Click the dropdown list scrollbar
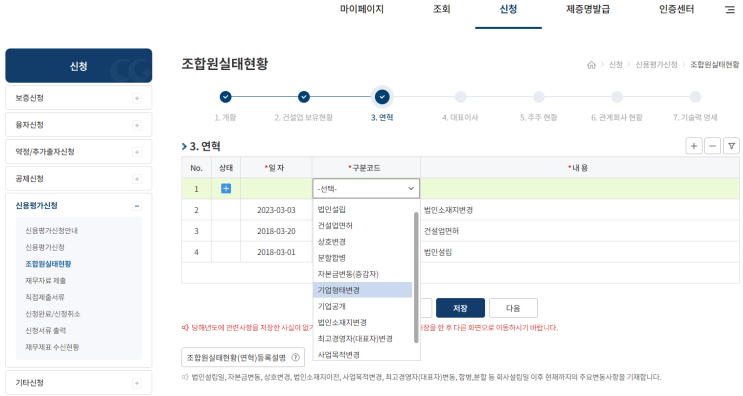The width and height of the screenshot is (743, 396). [x=416, y=277]
